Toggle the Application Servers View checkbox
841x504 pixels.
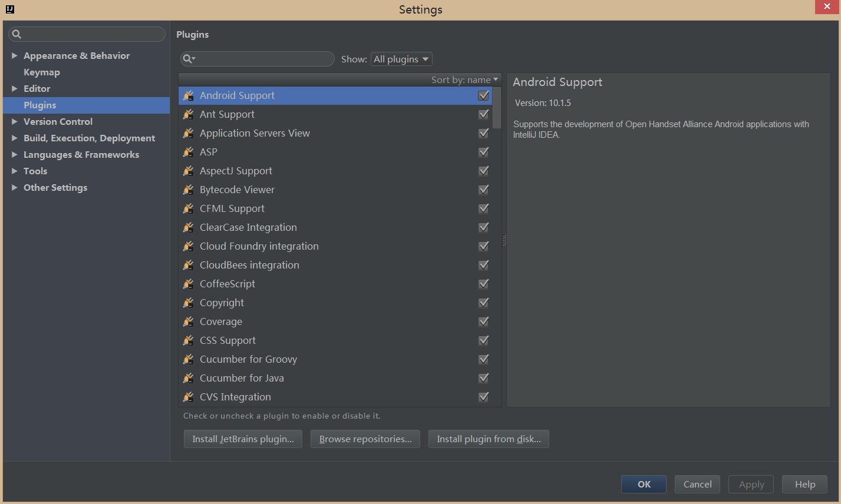pyautogui.click(x=484, y=133)
